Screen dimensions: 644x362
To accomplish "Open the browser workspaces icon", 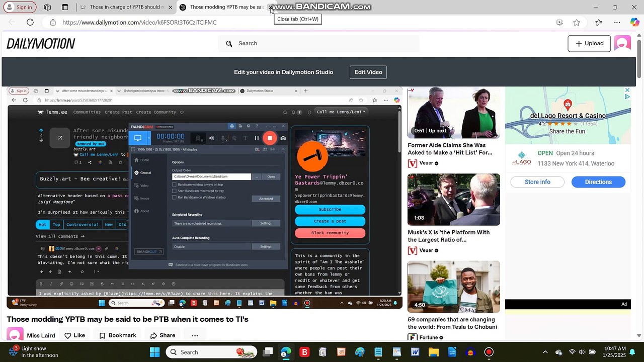I will tap(47, 7).
